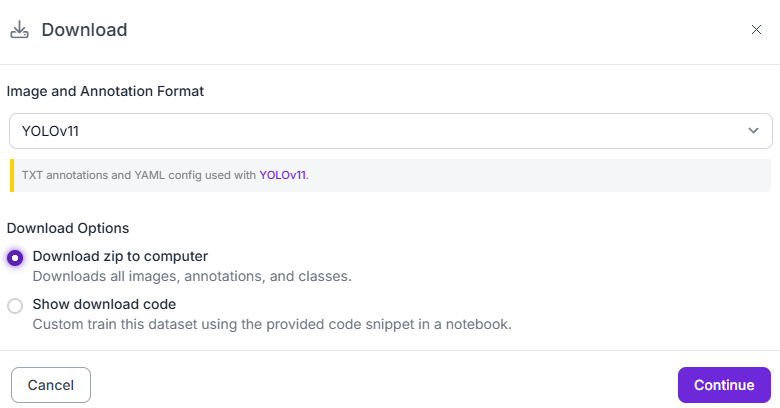The height and width of the screenshot is (408, 780).
Task: Click empty footer area between Cancel and Continue
Action: pos(380,385)
